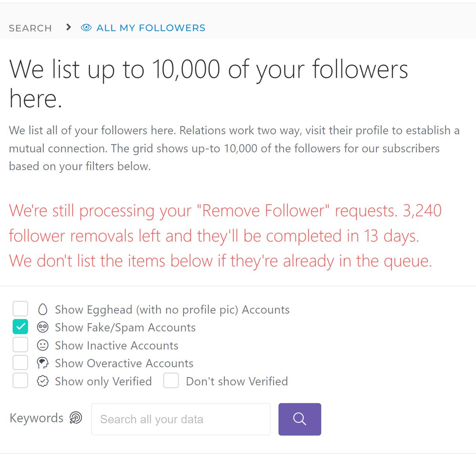Focus the Search all your data field

click(181, 419)
